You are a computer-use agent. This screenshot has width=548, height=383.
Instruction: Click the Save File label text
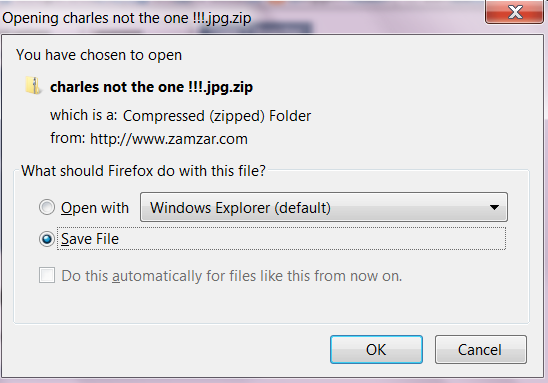tap(90, 239)
